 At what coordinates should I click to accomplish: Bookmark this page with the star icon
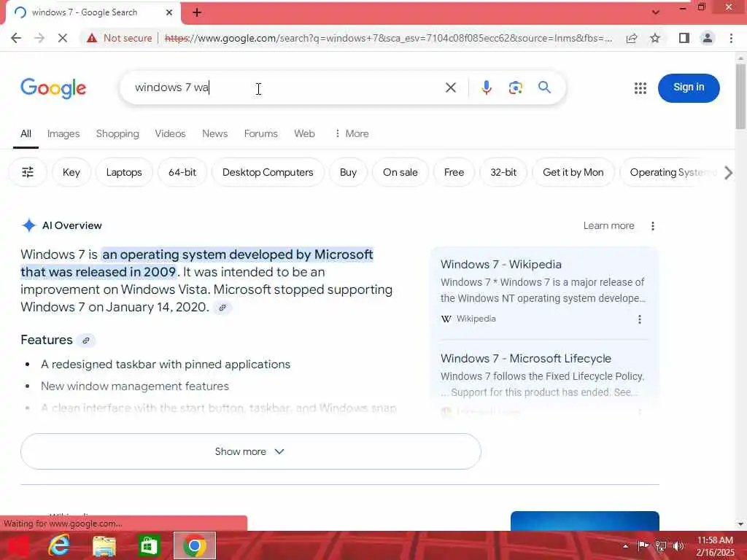point(655,38)
